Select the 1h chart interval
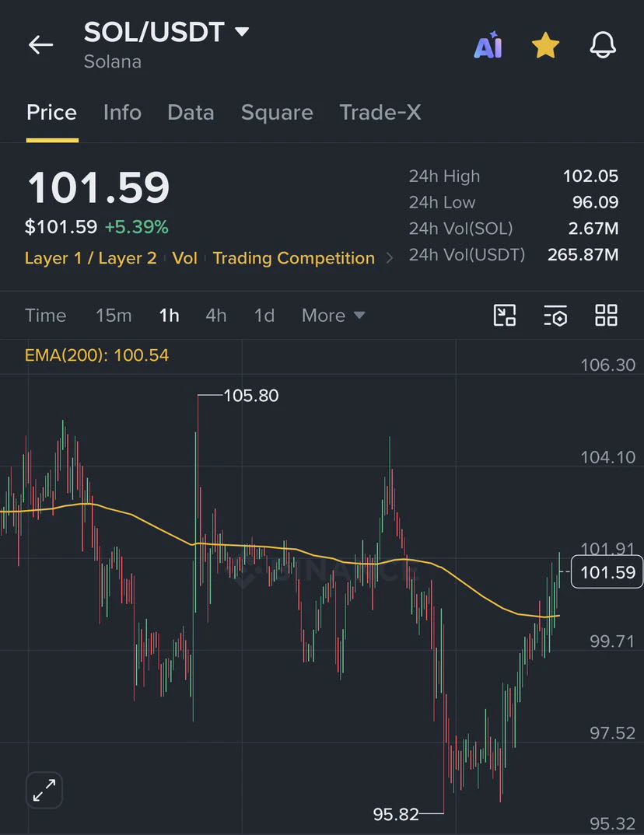Viewport: 644px width, 835px height. click(x=169, y=315)
